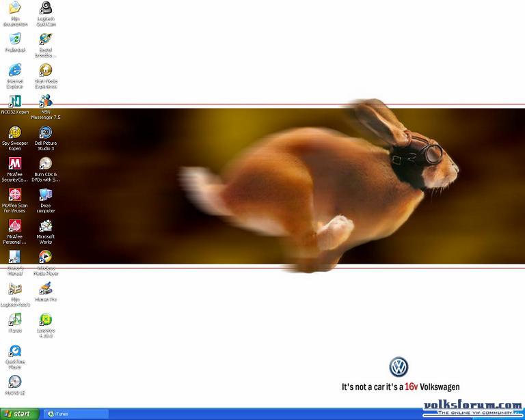The width and height of the screenshot is (525, 420).
Task: Launch McAfee Scan for Viruses
Action: pyautogui.click(x=15, y=194)
